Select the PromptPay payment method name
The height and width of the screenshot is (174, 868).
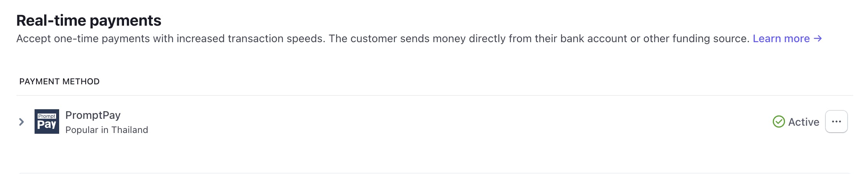[x=93, y=115]
